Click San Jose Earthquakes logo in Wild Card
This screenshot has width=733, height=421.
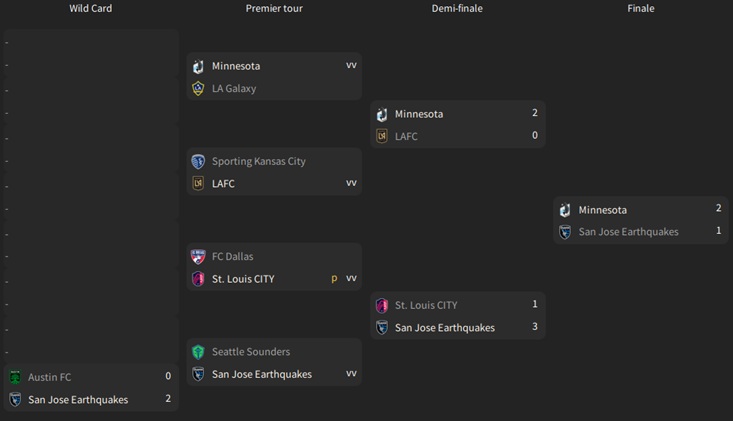15,400
